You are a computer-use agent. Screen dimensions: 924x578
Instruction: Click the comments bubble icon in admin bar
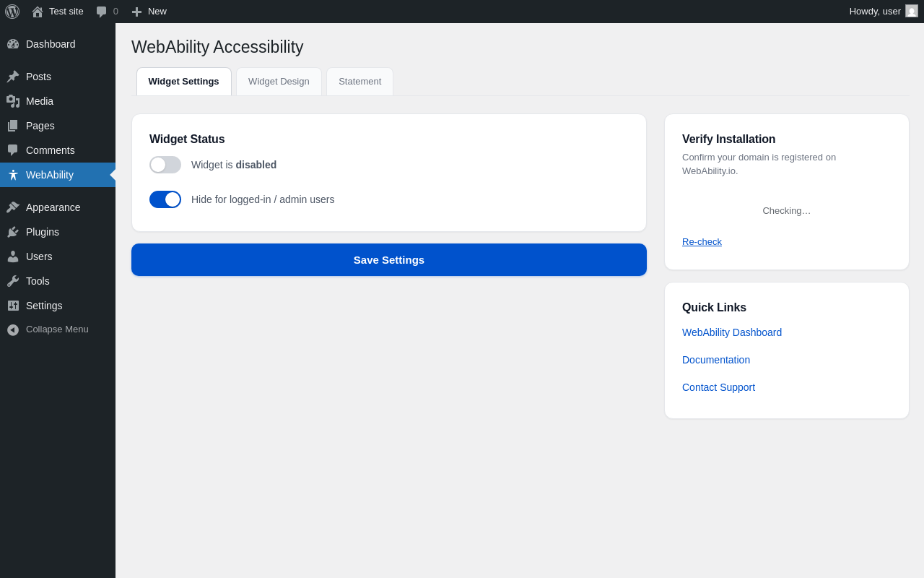tap(102, 12)
